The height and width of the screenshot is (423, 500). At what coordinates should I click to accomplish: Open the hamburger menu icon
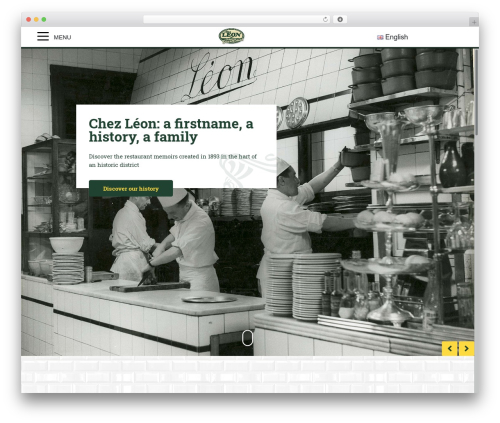(x=43, y=36)
